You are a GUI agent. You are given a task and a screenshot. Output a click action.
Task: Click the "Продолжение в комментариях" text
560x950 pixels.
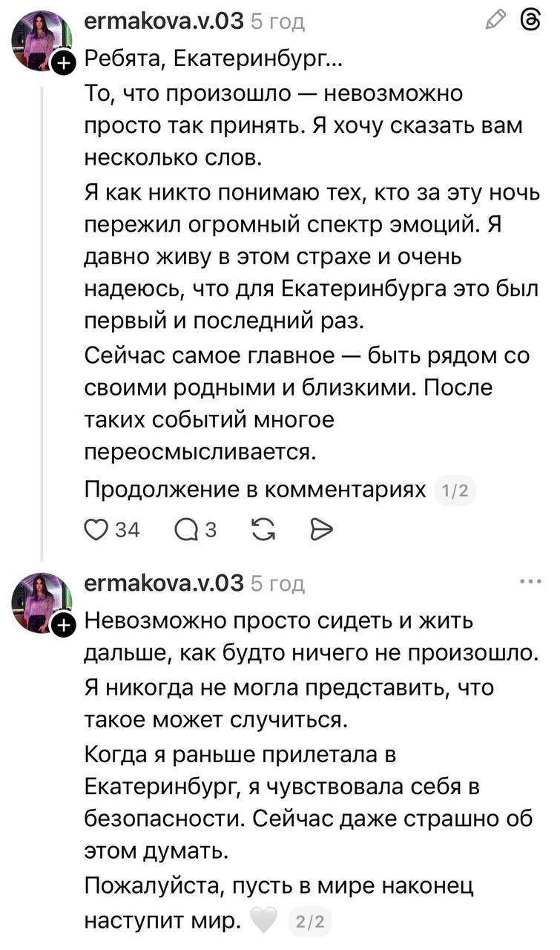(255, 490)
